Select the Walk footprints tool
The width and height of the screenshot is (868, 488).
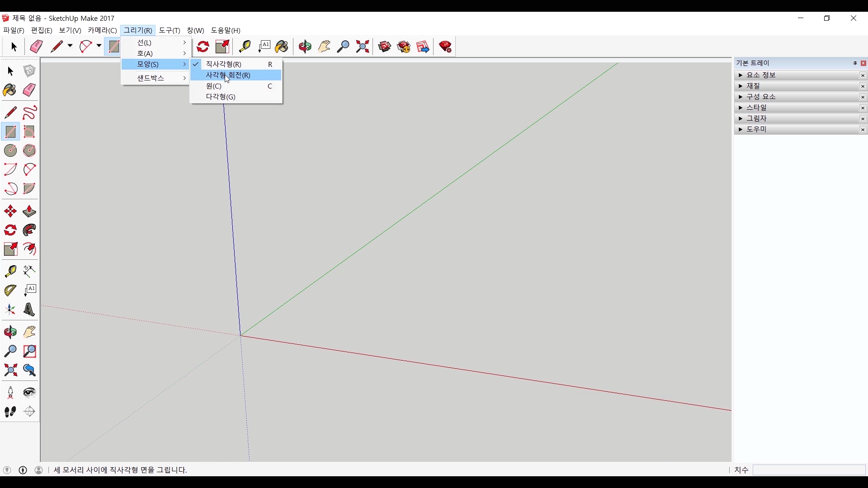[x=10, y=412]
